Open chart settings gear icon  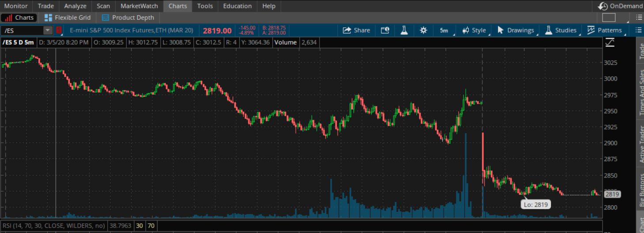click(423, 30)
